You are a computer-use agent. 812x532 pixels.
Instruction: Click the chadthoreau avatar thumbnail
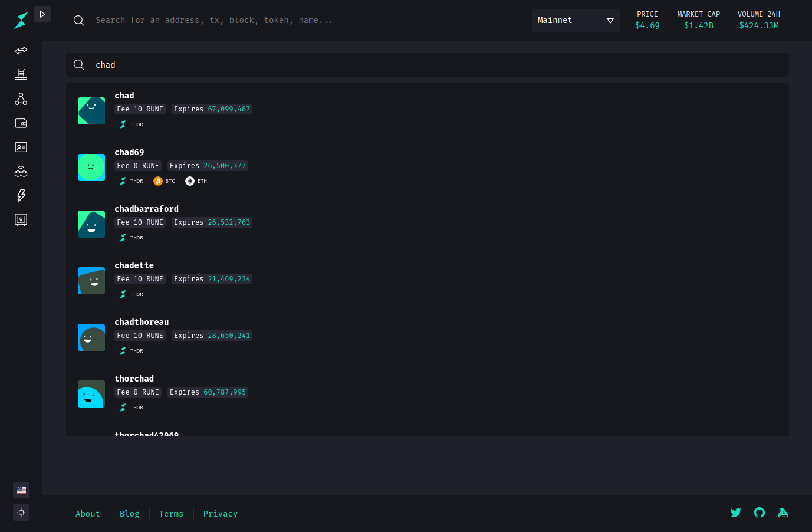(91, 337)
